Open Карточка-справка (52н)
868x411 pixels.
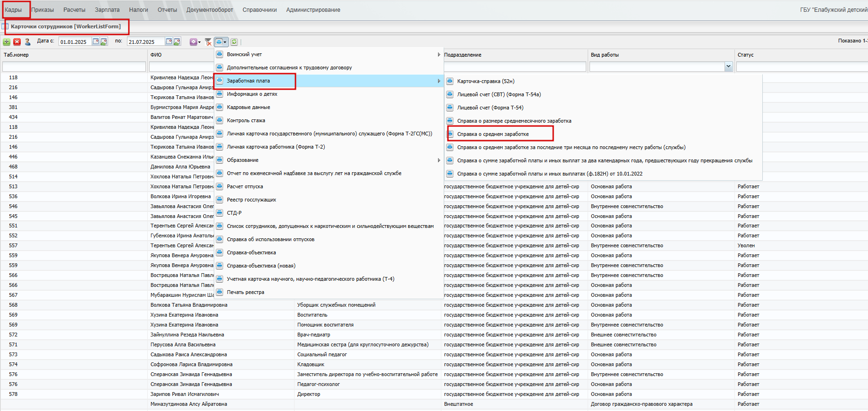point(603,81)
